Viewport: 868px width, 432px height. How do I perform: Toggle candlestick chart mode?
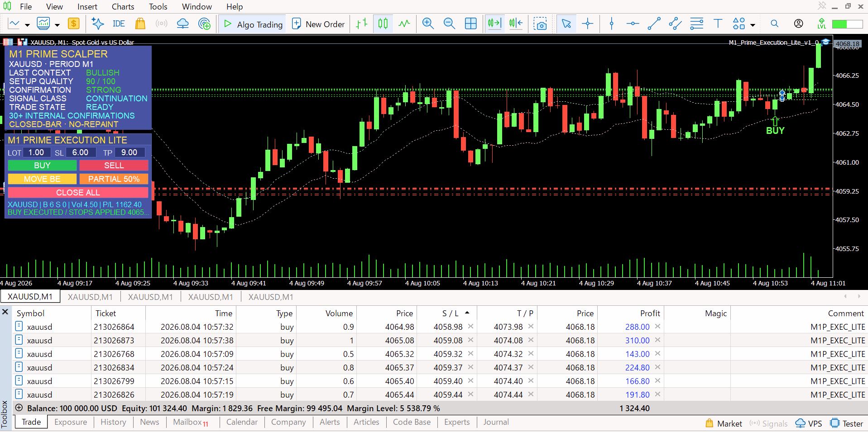click(383, 24)
